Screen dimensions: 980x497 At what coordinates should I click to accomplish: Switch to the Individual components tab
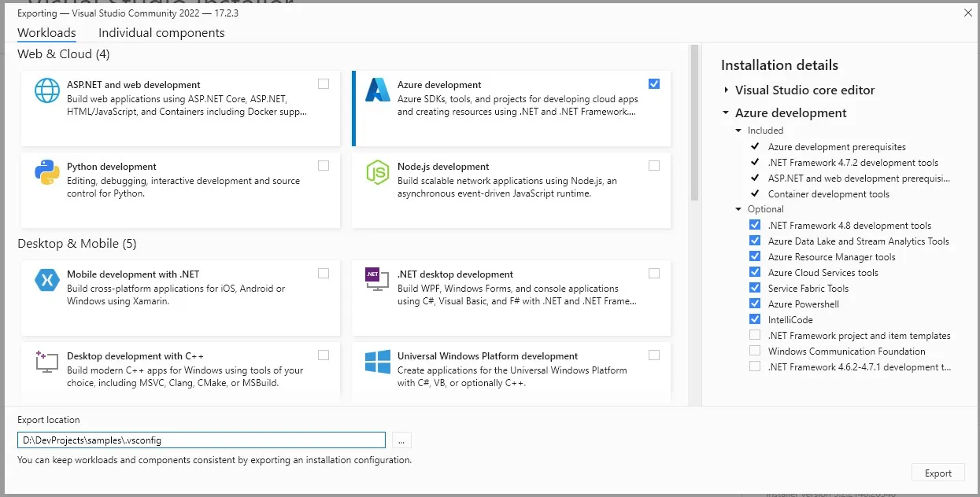point(161,33)
